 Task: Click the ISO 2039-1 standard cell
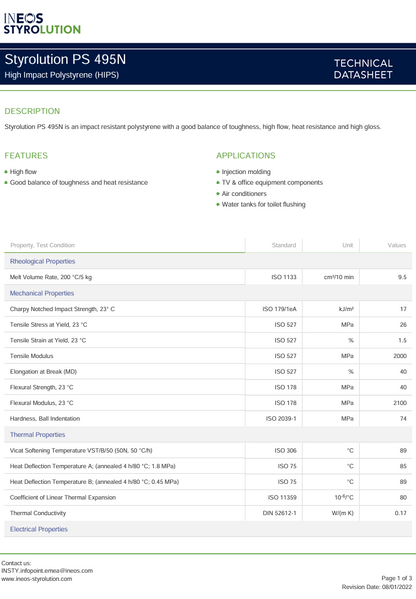(x=281, y=419)
